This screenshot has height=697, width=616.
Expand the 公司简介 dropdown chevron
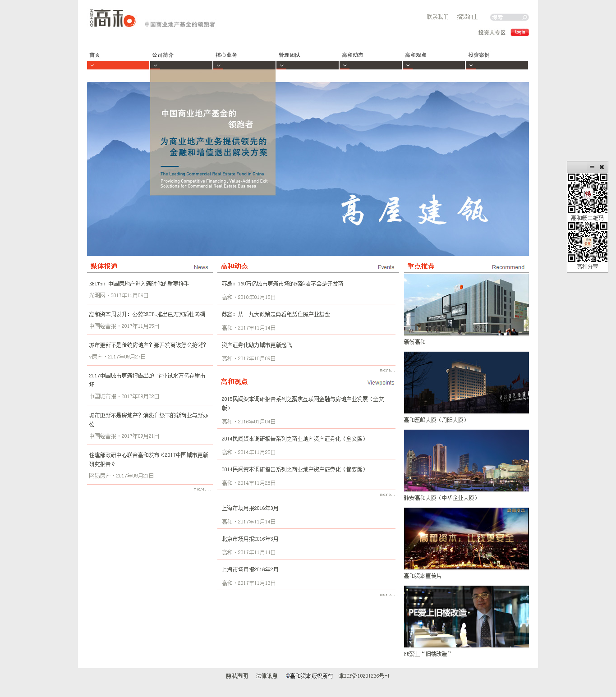pos(155,65)
